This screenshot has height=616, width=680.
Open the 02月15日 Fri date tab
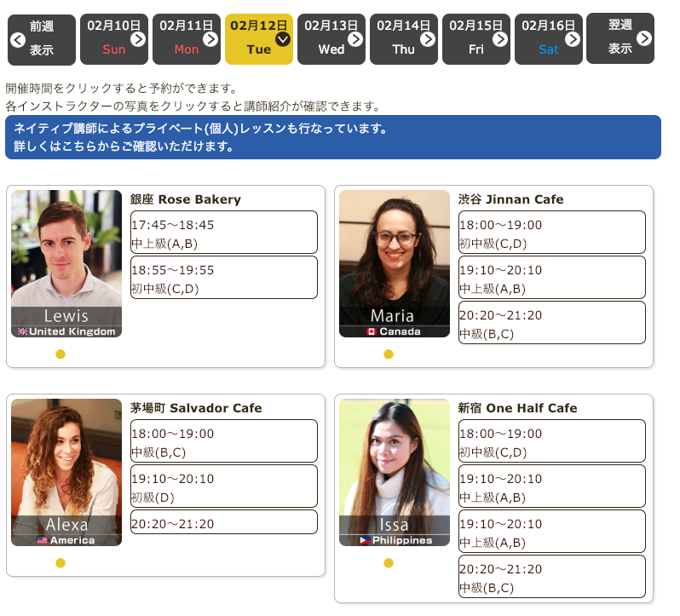(x=475, y=39)
